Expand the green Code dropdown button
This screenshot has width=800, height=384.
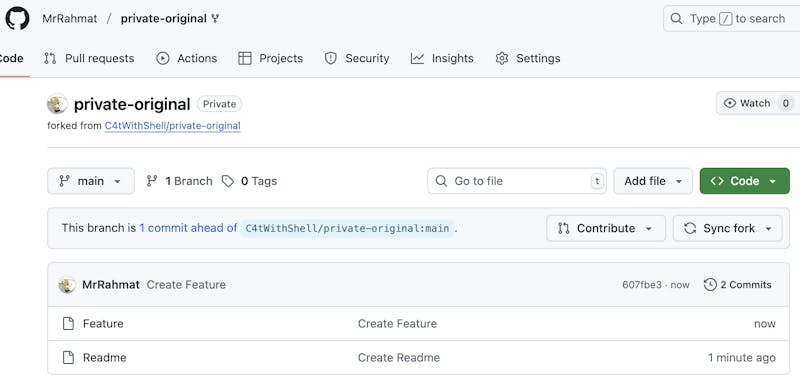pyautogui.click(x=744, y=181)
